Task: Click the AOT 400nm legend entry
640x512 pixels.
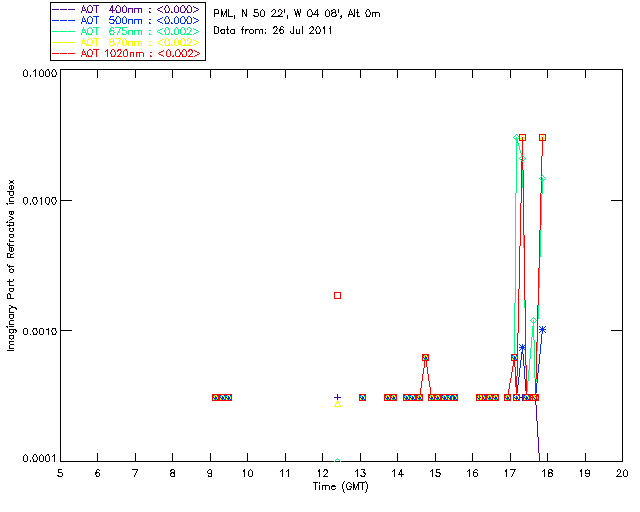Action: tap(126, 9)
